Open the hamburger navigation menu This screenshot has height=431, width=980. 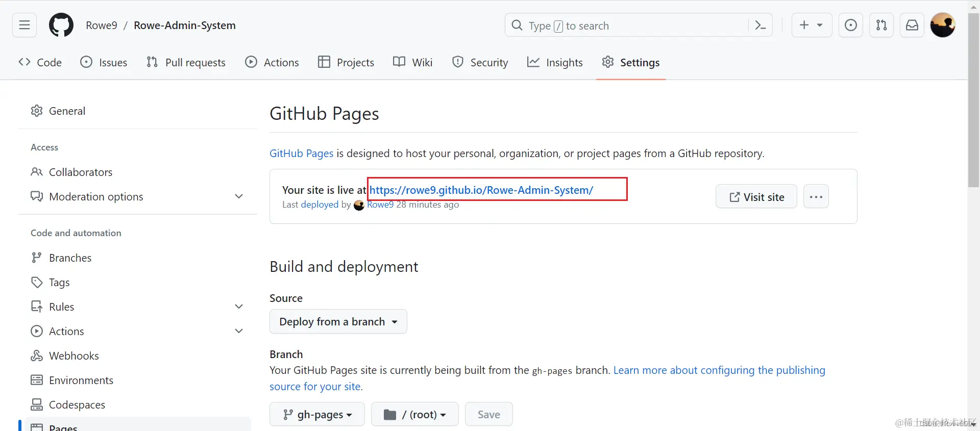click(24, 25)
